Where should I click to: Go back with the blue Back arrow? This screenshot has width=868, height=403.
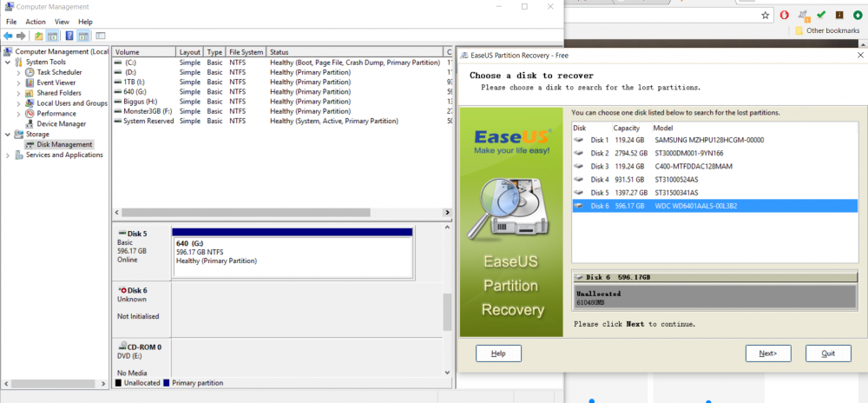8,36
